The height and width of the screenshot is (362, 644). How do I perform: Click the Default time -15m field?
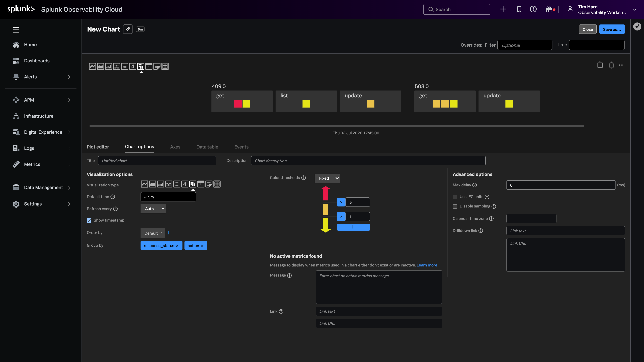click(x=168, y=197)
